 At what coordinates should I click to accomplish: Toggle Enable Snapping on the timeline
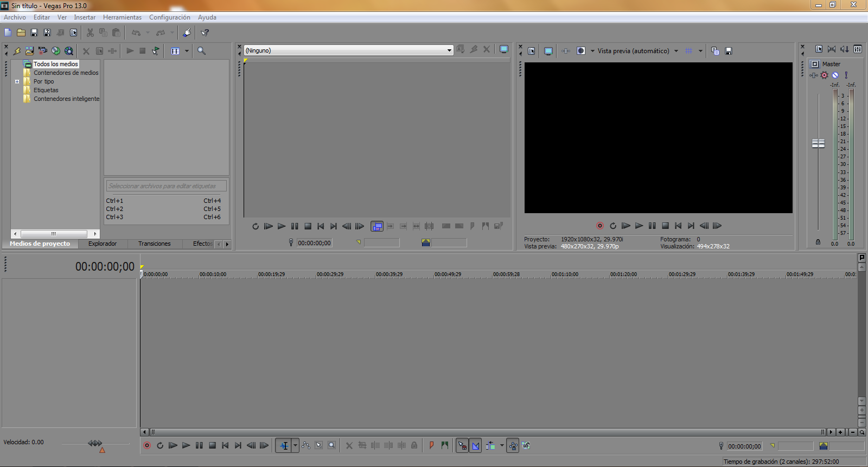(x=462, y=446)
